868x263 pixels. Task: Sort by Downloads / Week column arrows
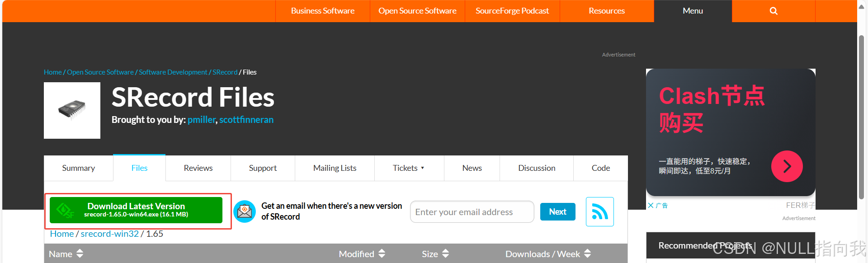588,254
